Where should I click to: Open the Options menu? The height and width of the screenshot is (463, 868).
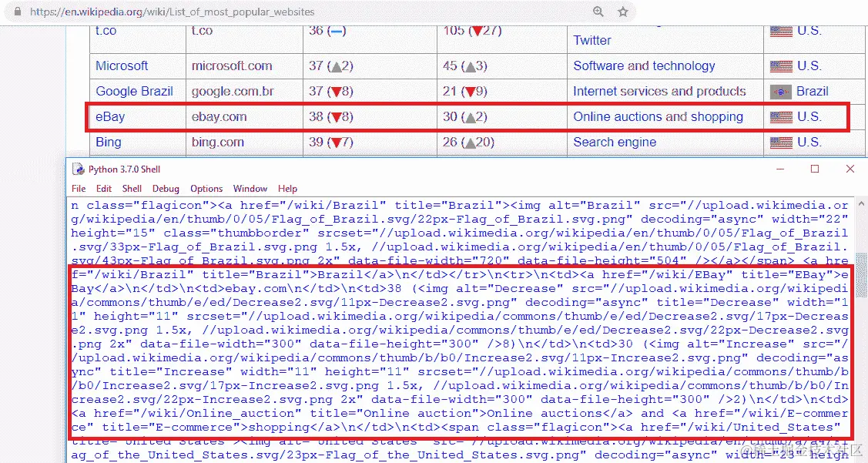tap(206, 188)
